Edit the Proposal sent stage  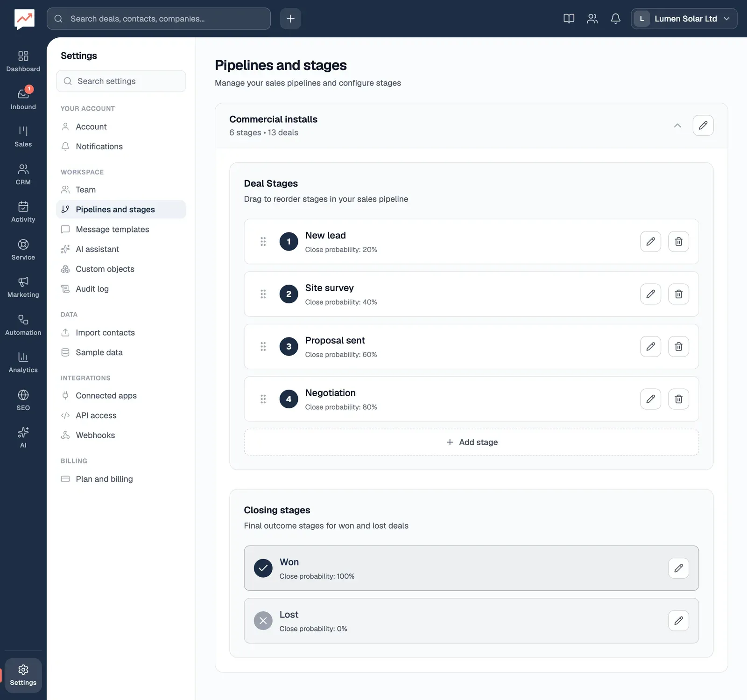tap(650, 347)
